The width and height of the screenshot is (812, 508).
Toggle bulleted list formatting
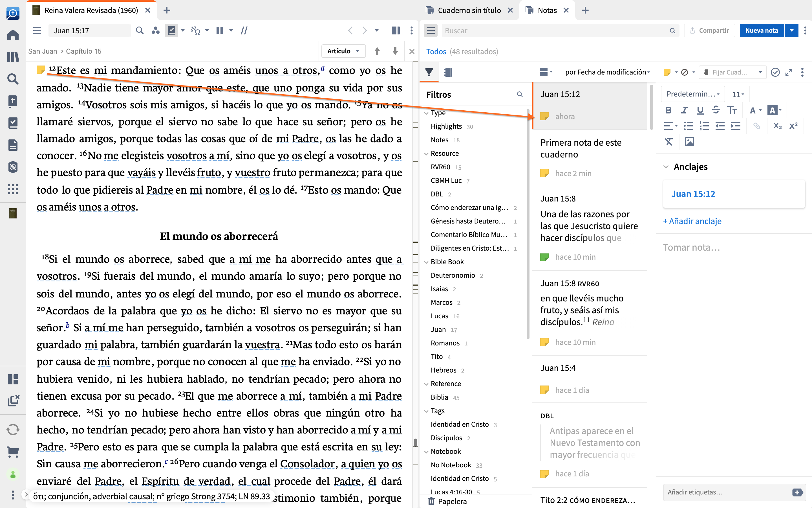coord(689,126)
